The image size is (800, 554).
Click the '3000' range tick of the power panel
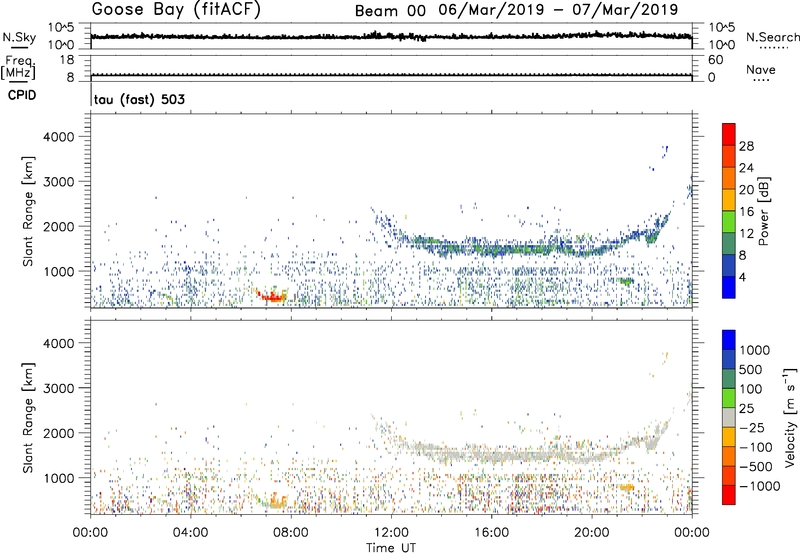58,182
